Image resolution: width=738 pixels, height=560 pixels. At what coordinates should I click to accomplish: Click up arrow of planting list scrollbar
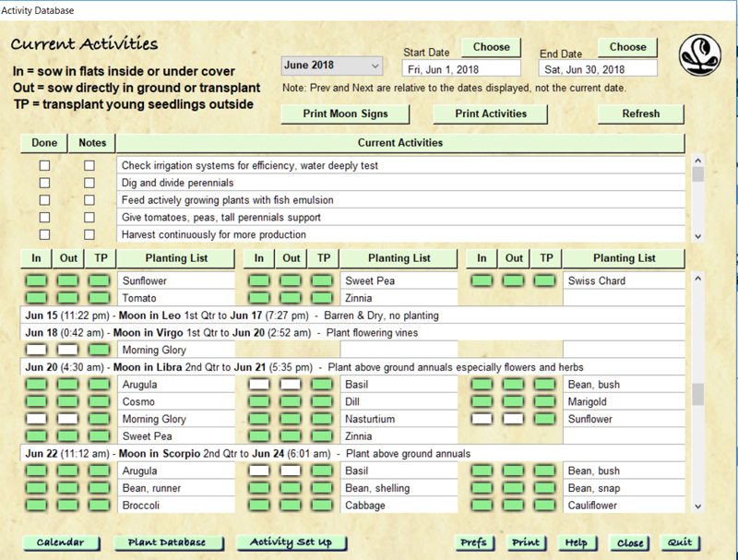click(x=698, y=279)
